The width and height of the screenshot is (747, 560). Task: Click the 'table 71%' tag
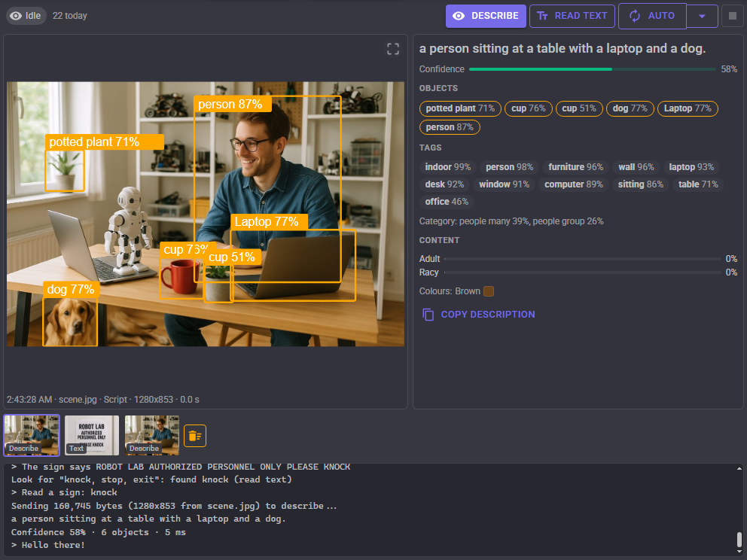coord(698,184)
